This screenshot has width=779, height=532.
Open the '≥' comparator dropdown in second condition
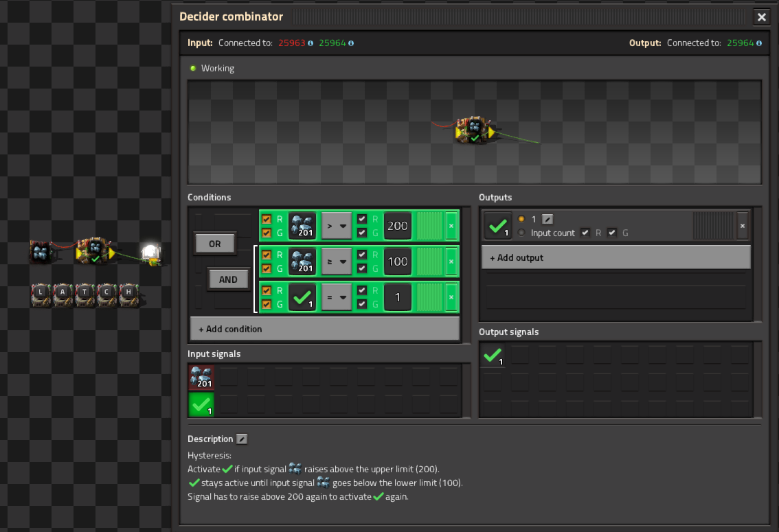coord(337,262)
